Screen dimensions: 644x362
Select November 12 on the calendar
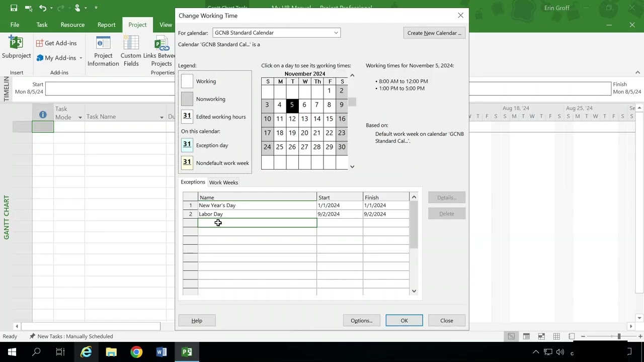[x=292, y=119]
